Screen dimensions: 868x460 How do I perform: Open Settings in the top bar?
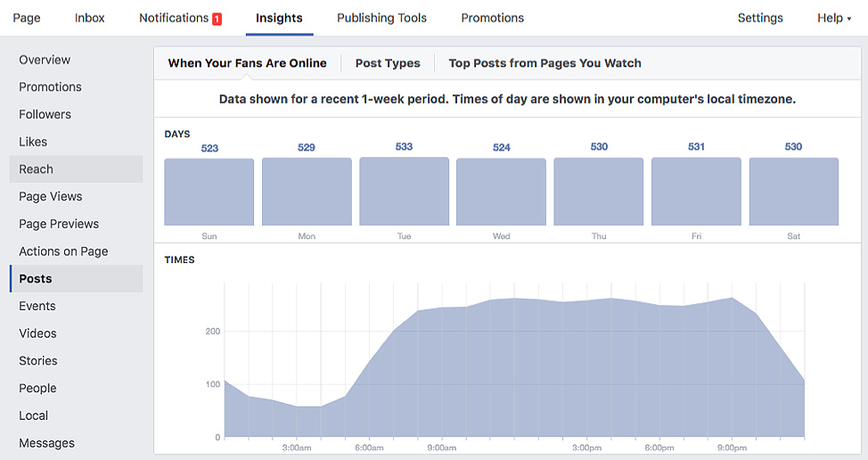760,18
